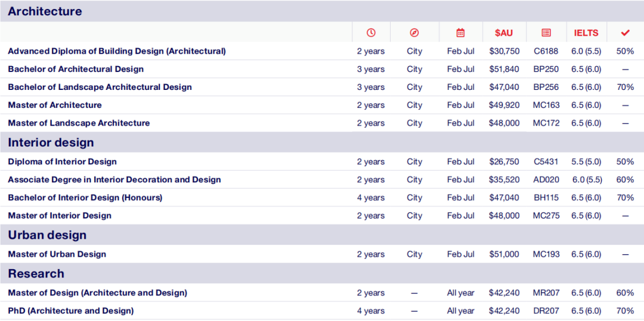The height and width of the screenshot is (321, 644).
Task: Click program code BH115
Action: click(546, 198)
